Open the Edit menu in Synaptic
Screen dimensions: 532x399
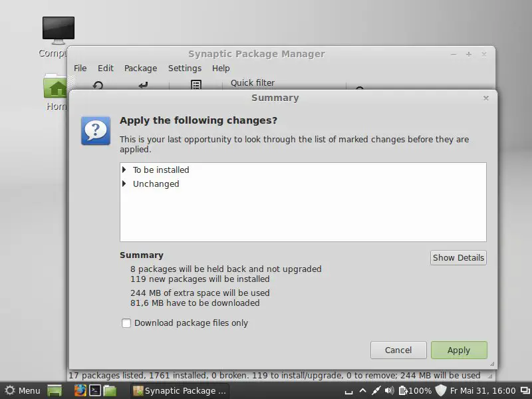pyautogui.click(x=106, y=68)
